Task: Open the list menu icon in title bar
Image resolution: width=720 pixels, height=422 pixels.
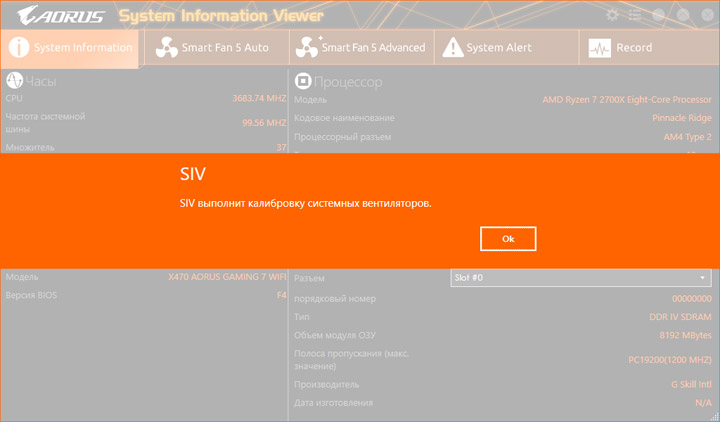Action: pos(635,15)
